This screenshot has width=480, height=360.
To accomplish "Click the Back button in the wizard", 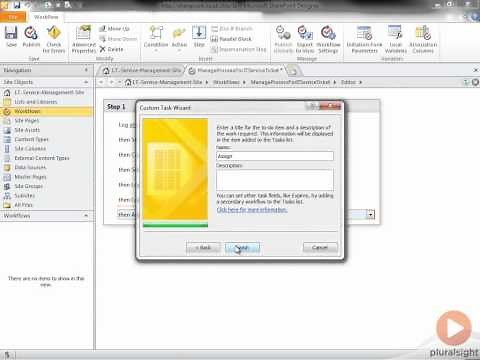I will tap(203, 248).
